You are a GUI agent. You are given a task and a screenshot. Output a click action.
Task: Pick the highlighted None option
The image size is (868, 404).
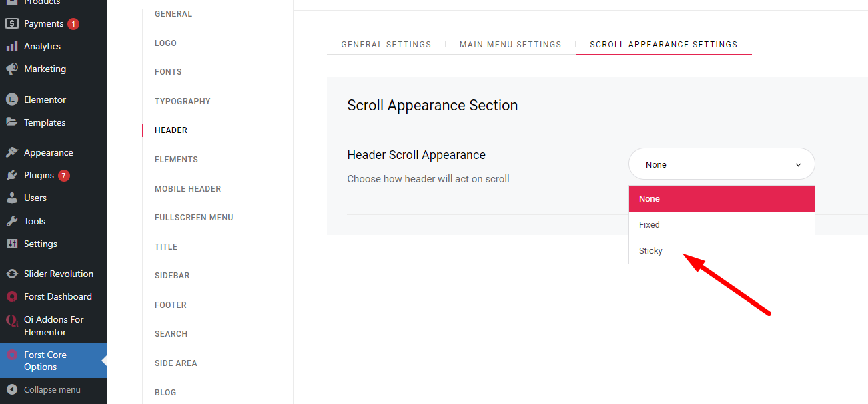pos(721,199)
